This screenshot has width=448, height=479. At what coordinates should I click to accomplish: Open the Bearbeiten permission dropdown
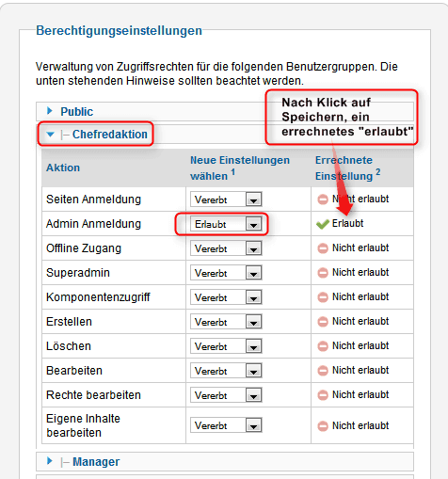(226, 371)
